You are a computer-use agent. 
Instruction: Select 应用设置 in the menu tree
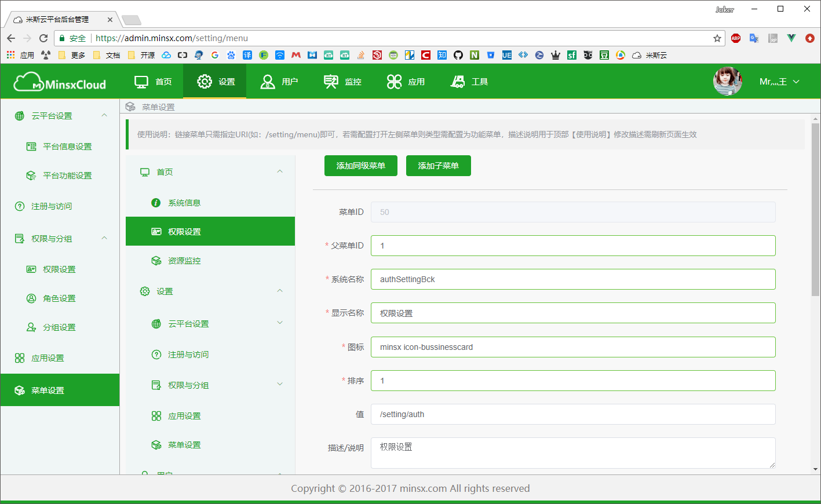pyautogui.click(x=210, y=416)
